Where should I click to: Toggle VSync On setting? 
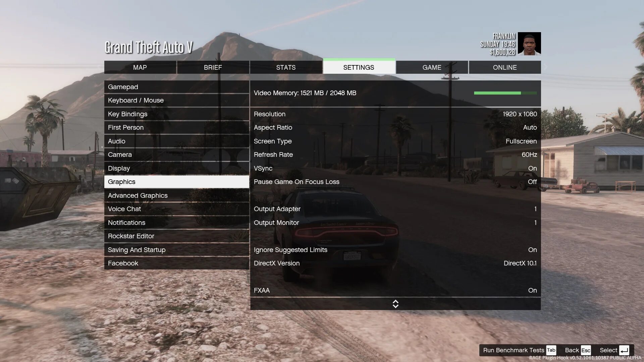pyautogui.click(x=533, y=168)
